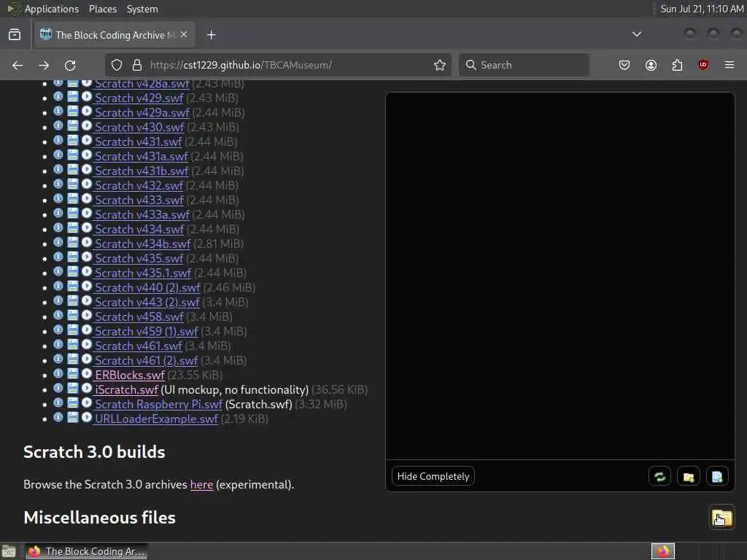Click the save disk icon for Scratch Raspberry Pi.swf
This screenshot has width=747, height=560.
coord(72,402)
